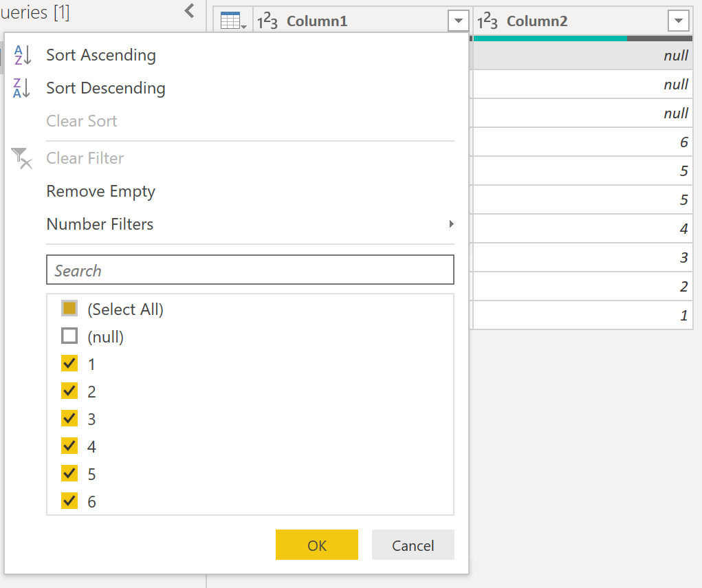The height and width of the screenshot is (588, 702).
Task: Dismiss the filter menu with Cancel
Action: [x=413, y=545]
